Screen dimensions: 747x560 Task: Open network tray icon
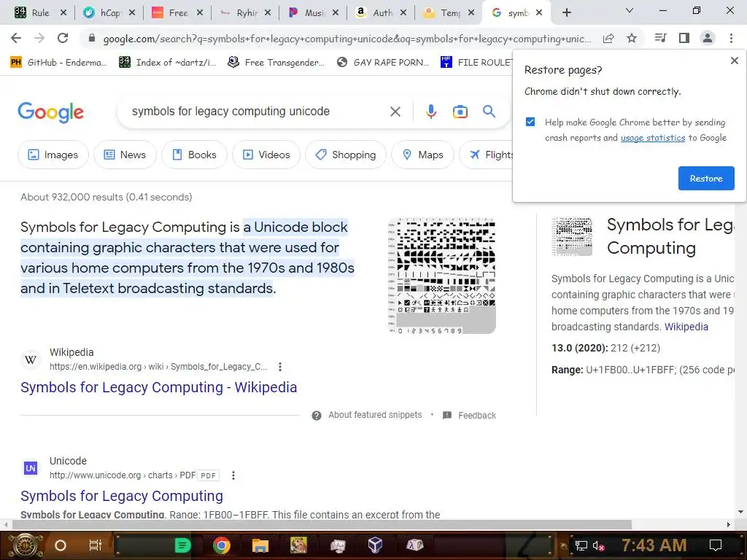click(581, 545)
